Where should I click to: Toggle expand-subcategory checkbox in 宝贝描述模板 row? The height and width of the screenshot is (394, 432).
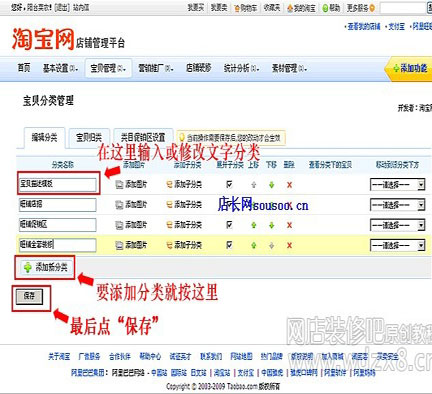tap(229, 184)
